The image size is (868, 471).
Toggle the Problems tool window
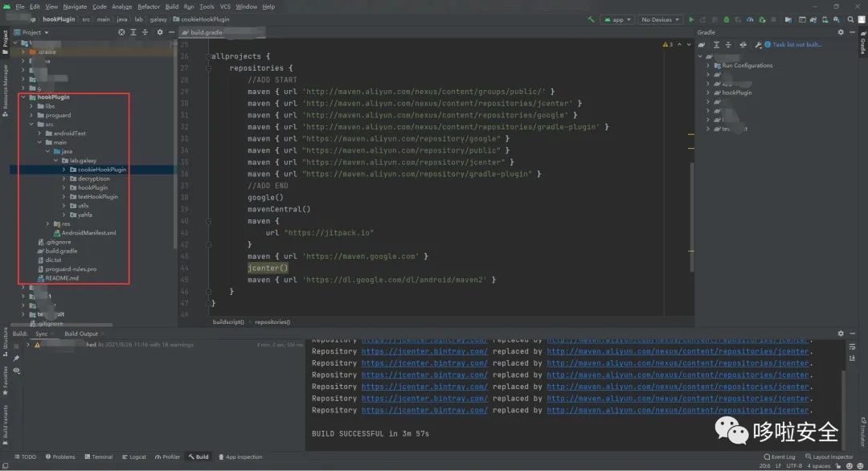pos(60,457)
